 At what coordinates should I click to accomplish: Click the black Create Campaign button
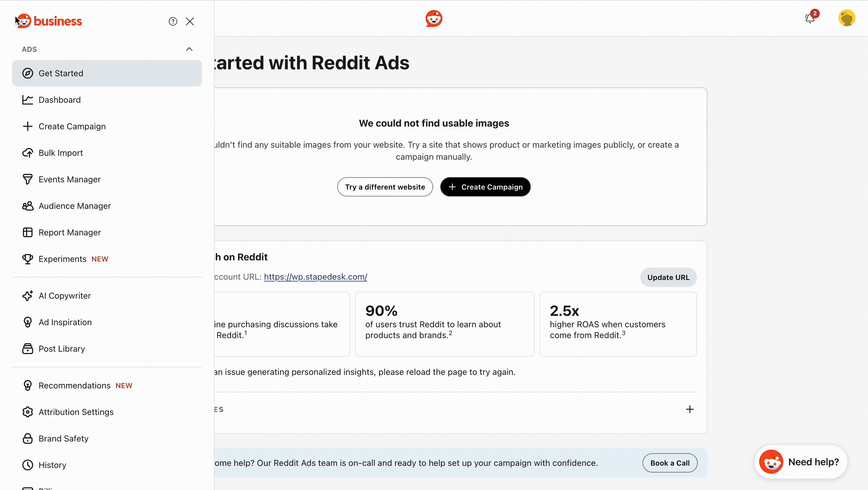485,187
